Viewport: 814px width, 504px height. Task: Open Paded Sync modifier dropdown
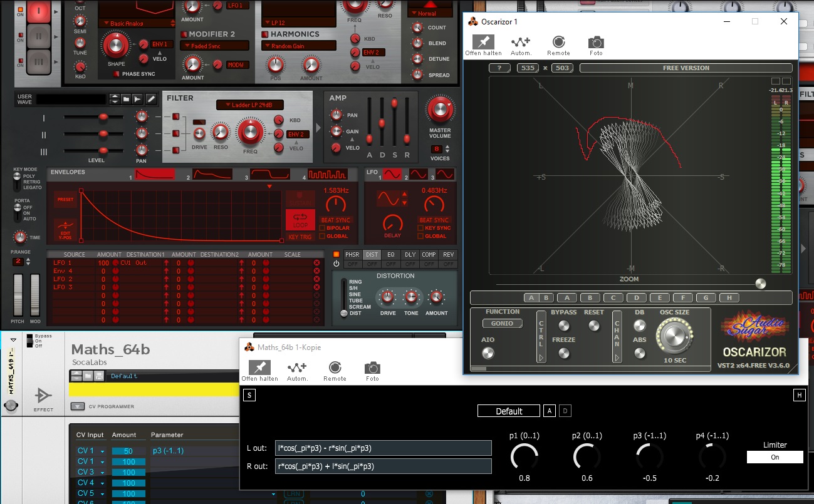pyautogui.click(x=214, y=46)
